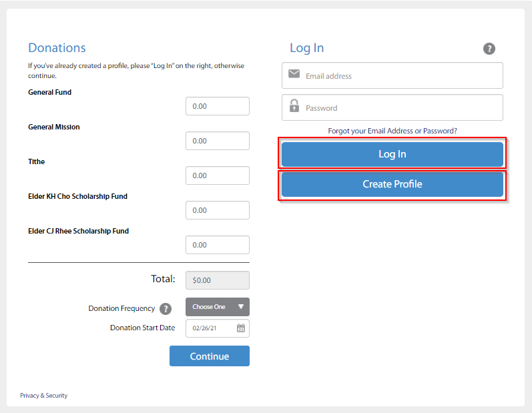This screenshot has width=532, height=413.
Task: Click the Donation Start Date field
Action: 210,328
